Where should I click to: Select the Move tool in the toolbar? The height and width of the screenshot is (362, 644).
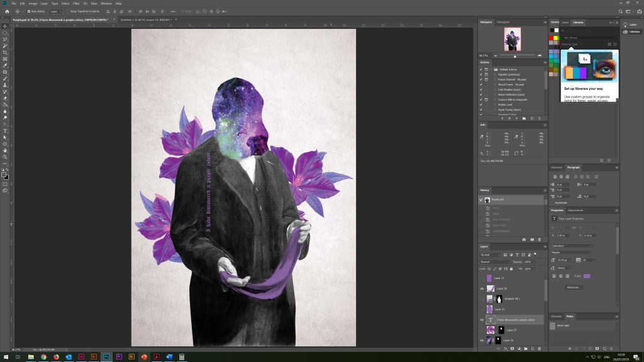5,26
